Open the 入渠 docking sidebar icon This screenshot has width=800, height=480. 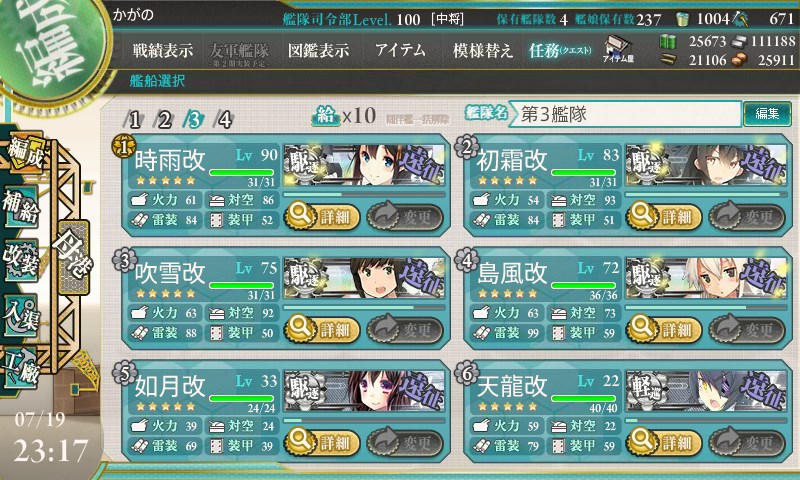[x=22, y=315]
